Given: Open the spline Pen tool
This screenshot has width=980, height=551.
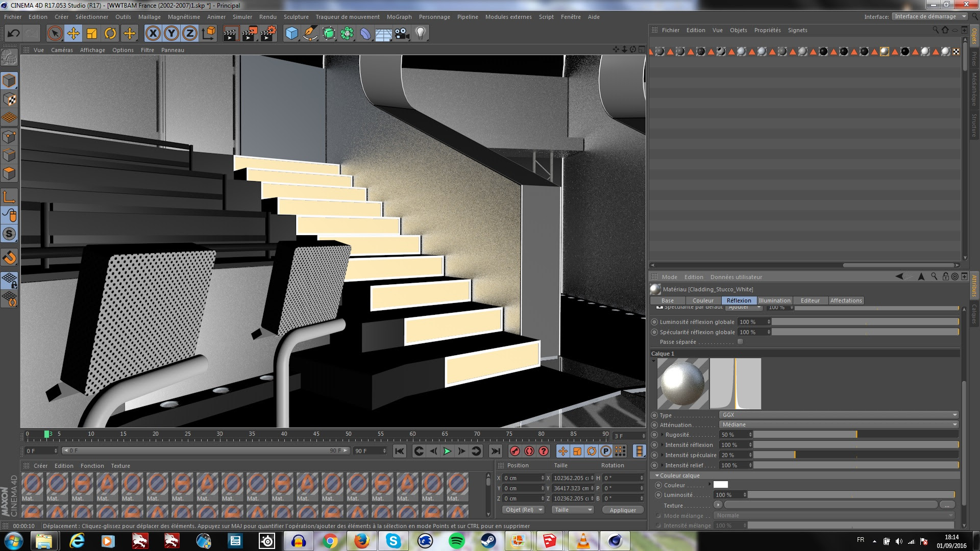Looking at the screenshot, I should pos(310,34).
